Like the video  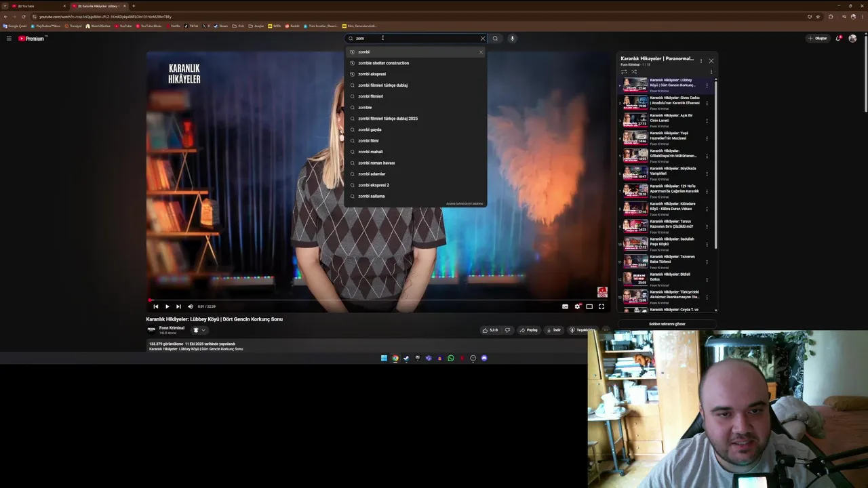490,330
